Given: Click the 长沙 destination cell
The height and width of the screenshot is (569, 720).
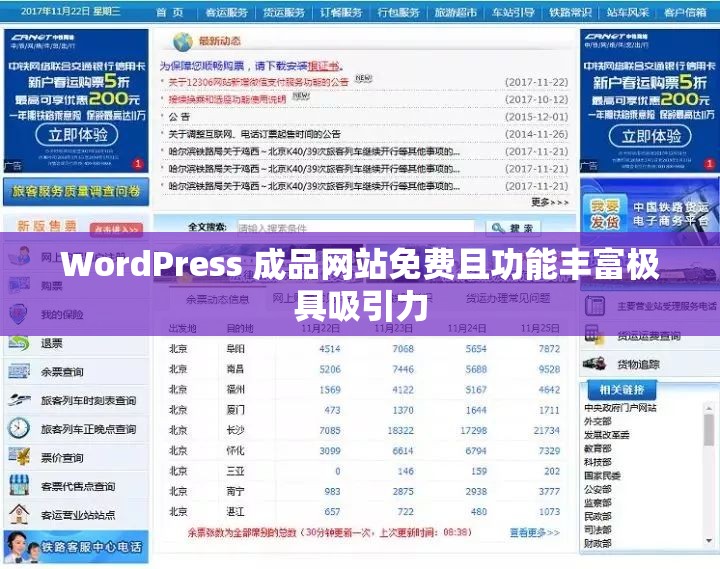Looking at the screenshot, I should click(236, 430).
